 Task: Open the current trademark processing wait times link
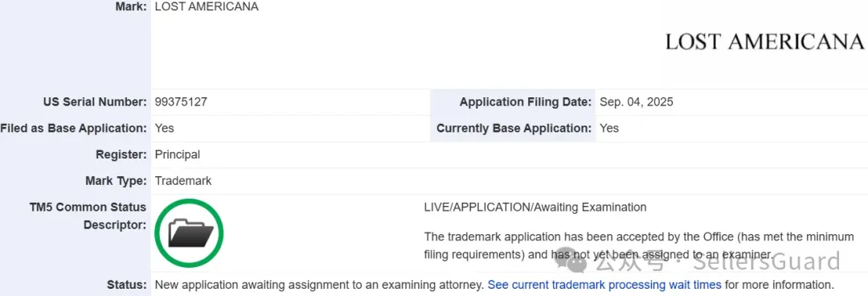[x=604, y=285]
